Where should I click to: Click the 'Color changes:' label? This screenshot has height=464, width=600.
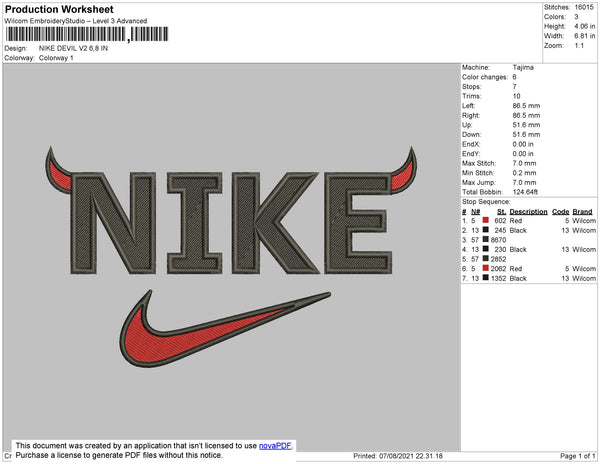485,77
